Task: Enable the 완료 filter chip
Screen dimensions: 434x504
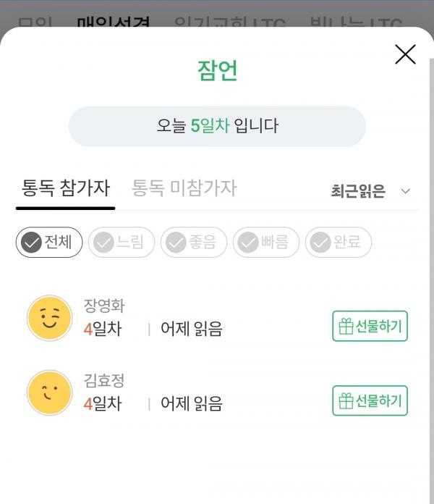Action: point(339,243)
